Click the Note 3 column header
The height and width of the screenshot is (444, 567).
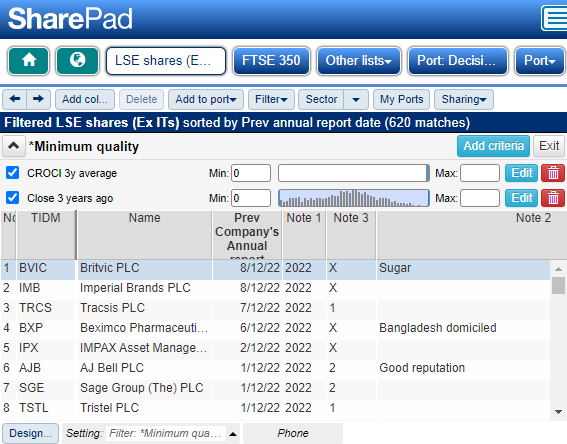coord(351,235)
